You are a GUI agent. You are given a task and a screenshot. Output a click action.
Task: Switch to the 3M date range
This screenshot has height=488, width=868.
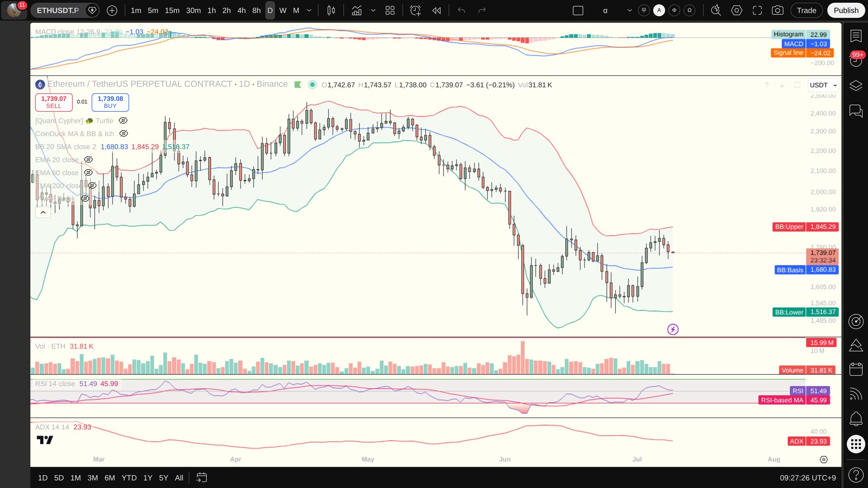tap(93, 478)
